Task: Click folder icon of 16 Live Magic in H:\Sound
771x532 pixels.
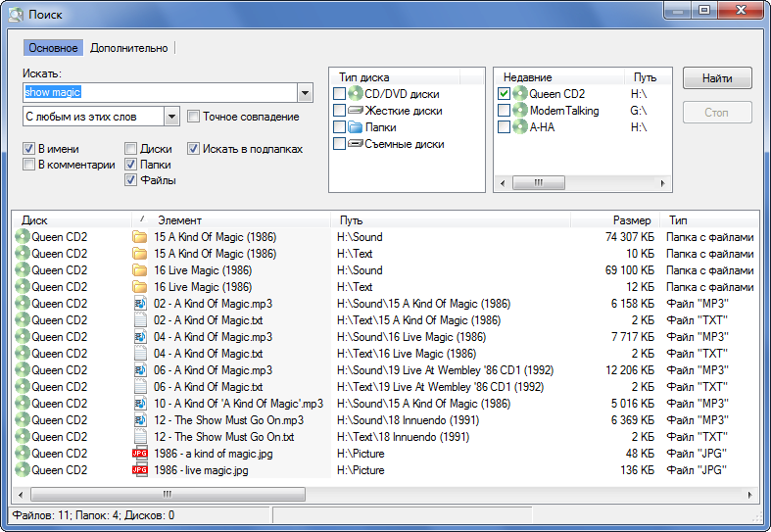Action: pos(139,270)
